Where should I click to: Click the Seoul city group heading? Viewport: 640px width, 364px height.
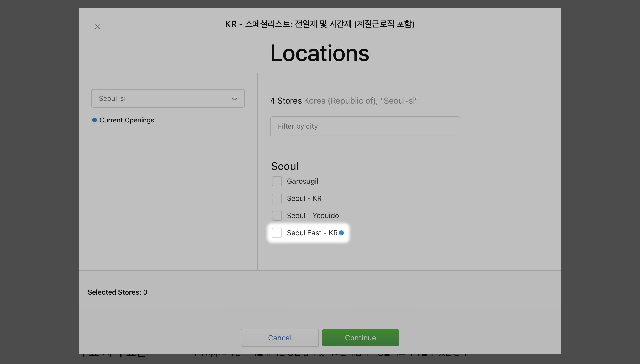(285, 166)
